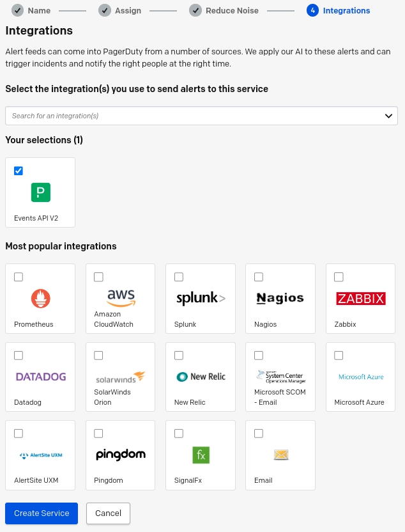Click the green Events API V2 icon
This screenshot has width=405, height=532.
pyautogui.click(x=41, y=192)
